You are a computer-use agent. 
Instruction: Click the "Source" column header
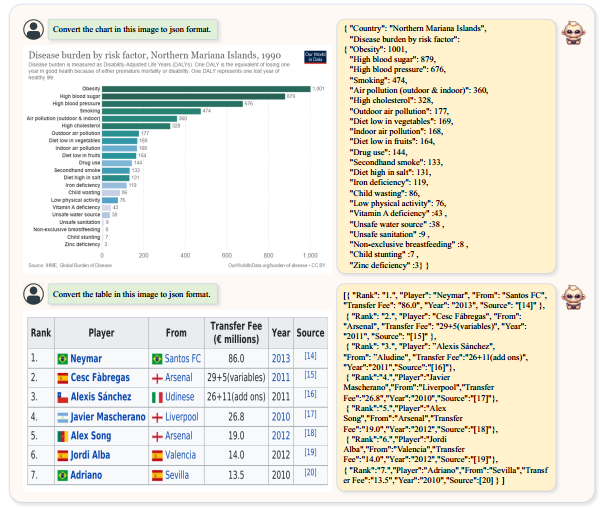pyautogui.click(x=310, y=333)
